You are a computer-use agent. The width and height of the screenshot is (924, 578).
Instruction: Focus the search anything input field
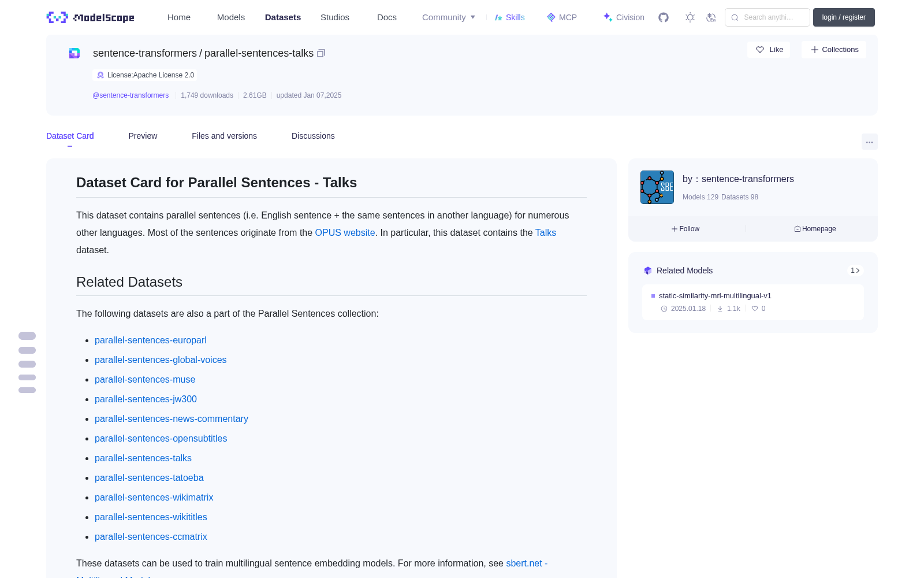(x=767, y=17)
